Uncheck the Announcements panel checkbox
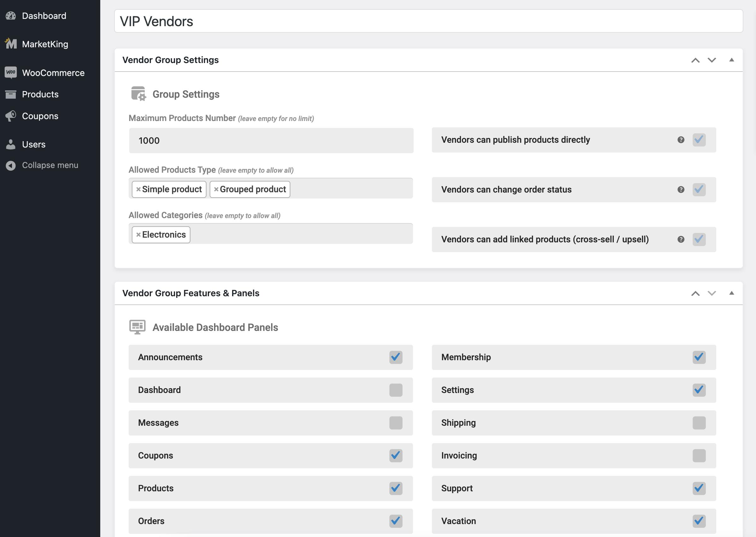 click(396, 357)
